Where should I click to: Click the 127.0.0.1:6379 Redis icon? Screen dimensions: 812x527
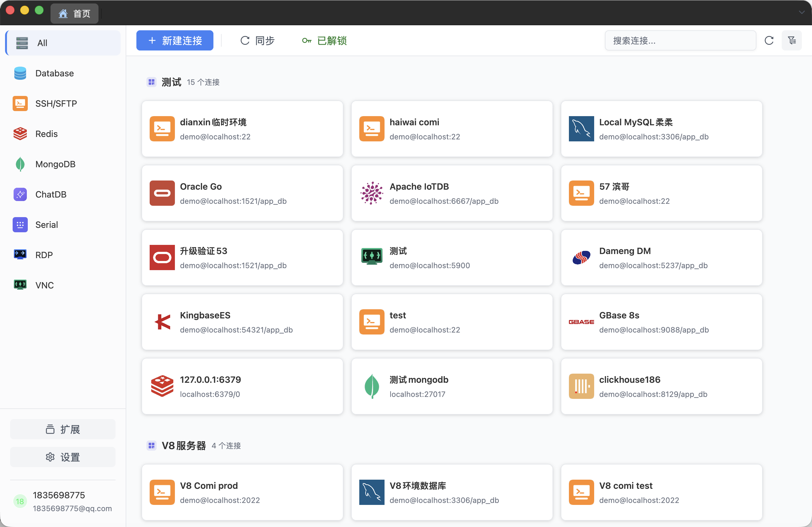[x=162, y=387]
